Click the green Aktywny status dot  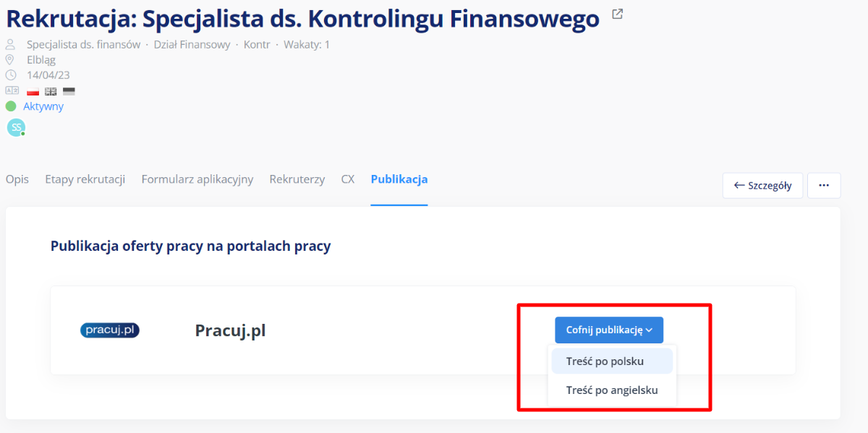coord(10,106)
